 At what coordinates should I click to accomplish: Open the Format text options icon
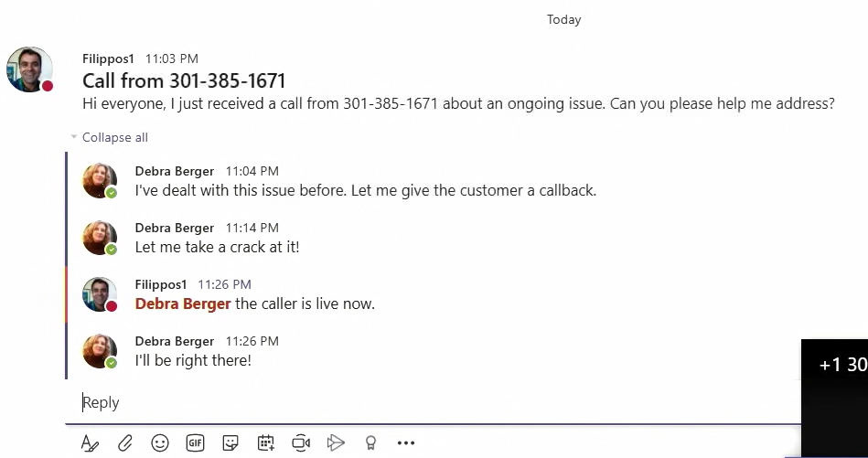(90, 443)
